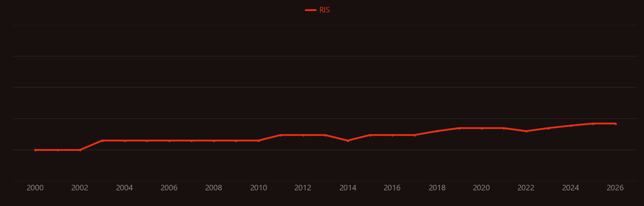This screenshot has height=206, width=644.
Task: Click the 2002 x-axis label
Action: 80,188
